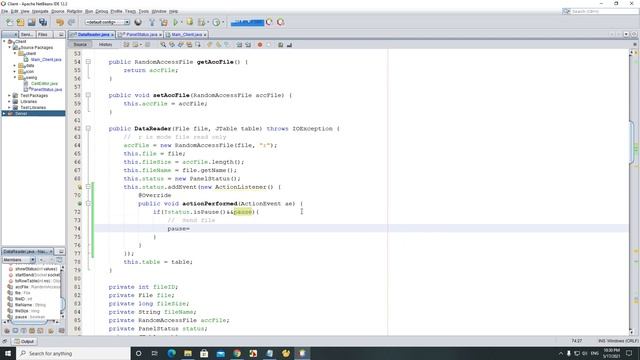The width and height of the screenshot is (640, 360).
Task: Close the PanelStatus.java tab
Action: 160,35
